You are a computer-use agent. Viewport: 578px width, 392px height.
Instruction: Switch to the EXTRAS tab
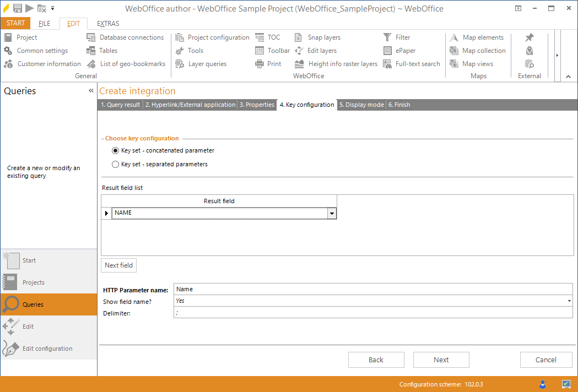[x=107, y=23]
